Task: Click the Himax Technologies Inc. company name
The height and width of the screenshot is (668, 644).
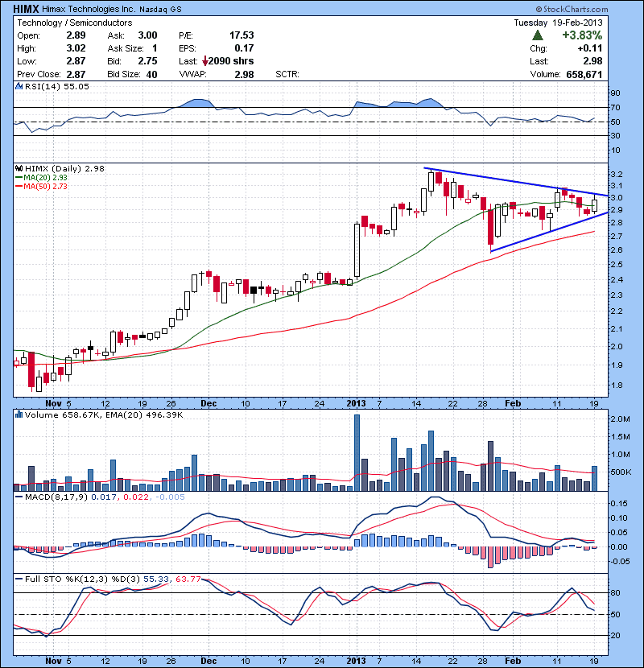Action: point(89,9)
